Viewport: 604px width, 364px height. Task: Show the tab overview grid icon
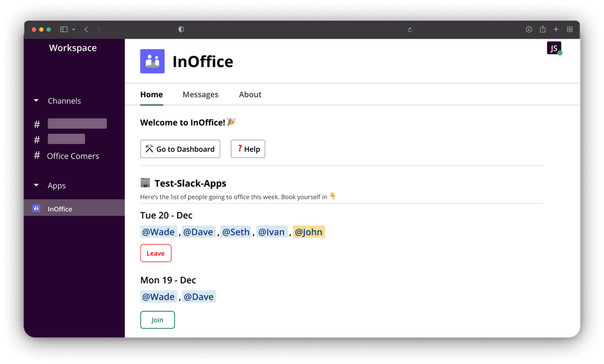click(x=570, y=30)
